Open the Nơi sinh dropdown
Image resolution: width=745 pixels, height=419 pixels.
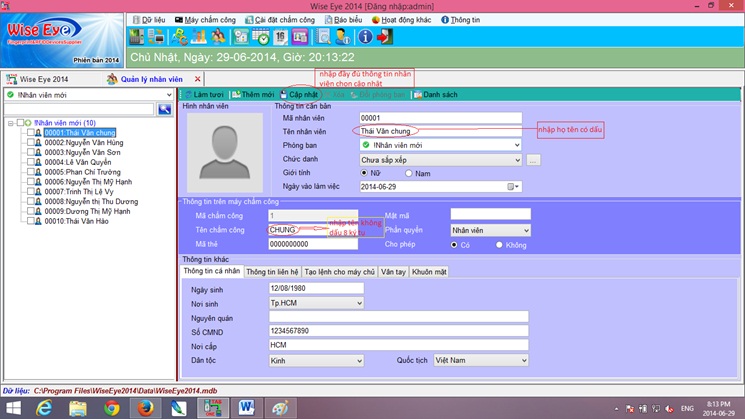359,303
